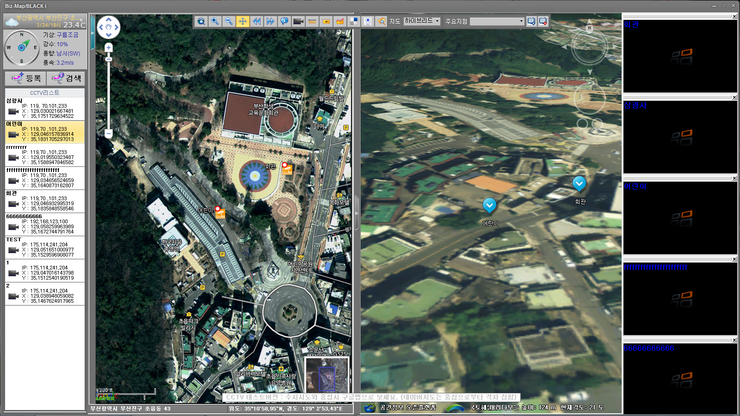Image resolution: width=740 pixels, height=416 pixels.
Task: Click the zoom-out magnifier tool
Action: click(229, 21)
